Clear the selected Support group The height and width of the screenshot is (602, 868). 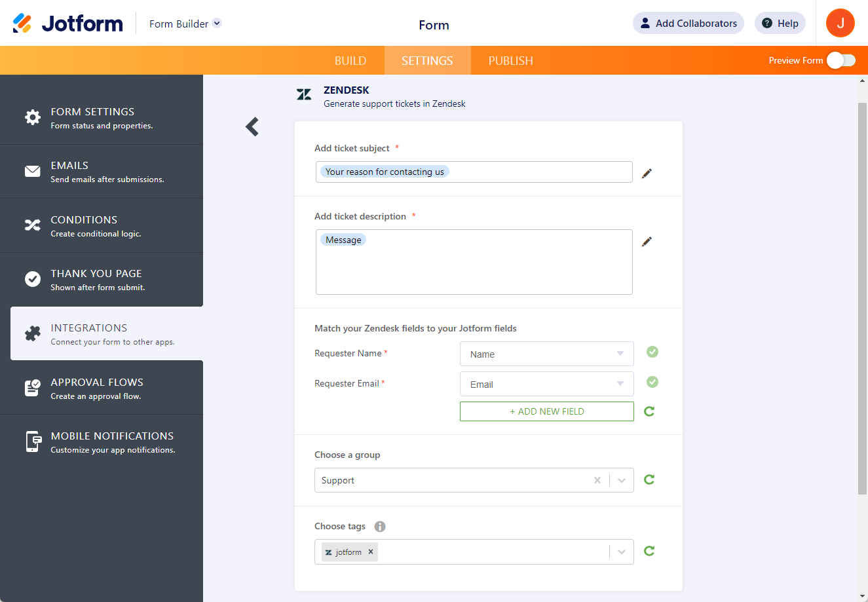[x=597, y=480]
